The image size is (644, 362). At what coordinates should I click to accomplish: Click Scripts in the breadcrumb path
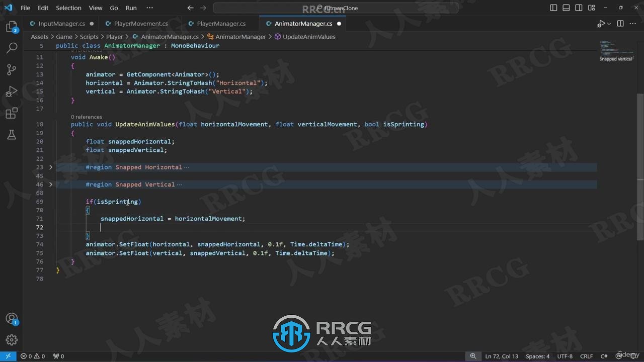(x=89, y=37)
